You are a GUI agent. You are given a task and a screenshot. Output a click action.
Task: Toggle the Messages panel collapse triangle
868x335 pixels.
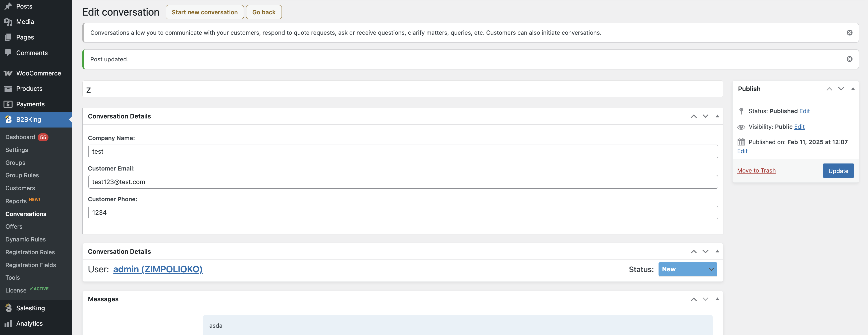717,299
